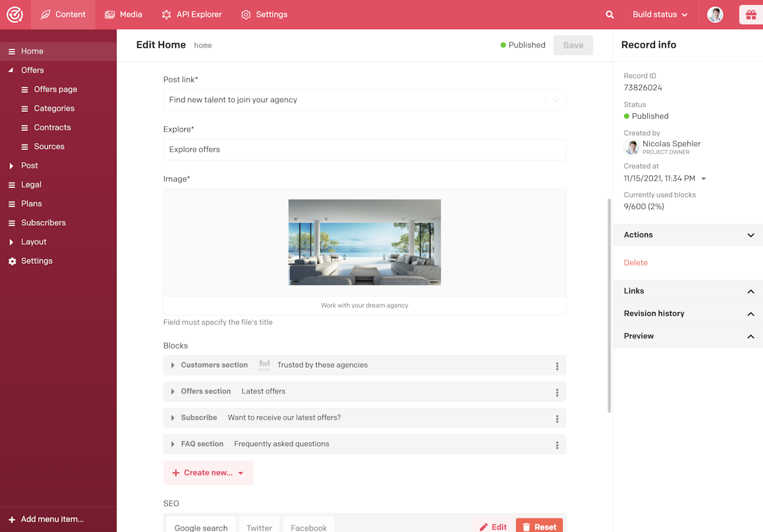The width and height of the screenshot is (763, 532).
Task: Click the Categories list icon
Action: 25,109
